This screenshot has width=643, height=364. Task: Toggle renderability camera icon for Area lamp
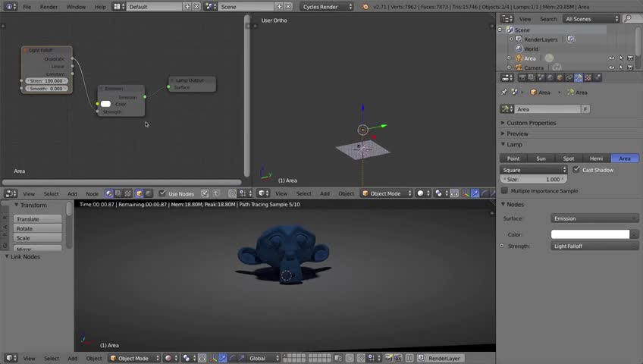pyautogui.click(x=630, y=58)
